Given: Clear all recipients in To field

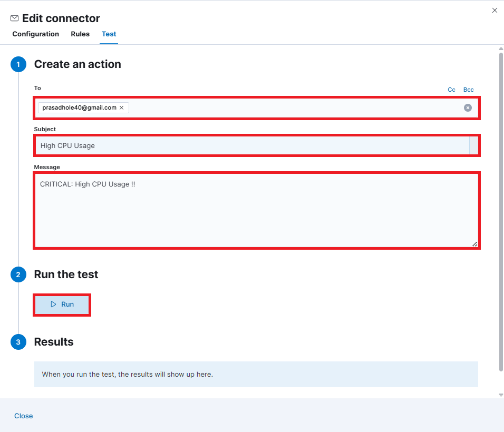Looking at the screenshot, I should [x=468, y=107].
